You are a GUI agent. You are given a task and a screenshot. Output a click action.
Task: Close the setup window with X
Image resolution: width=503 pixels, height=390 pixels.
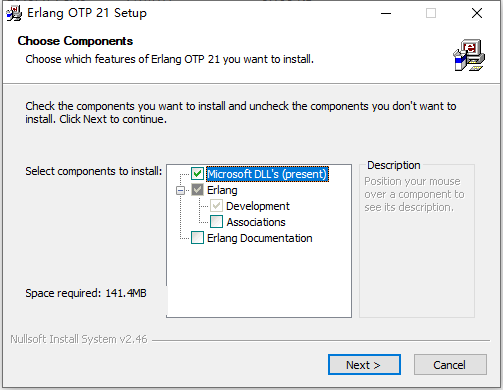pyautogui.click(x=477, y=13)
